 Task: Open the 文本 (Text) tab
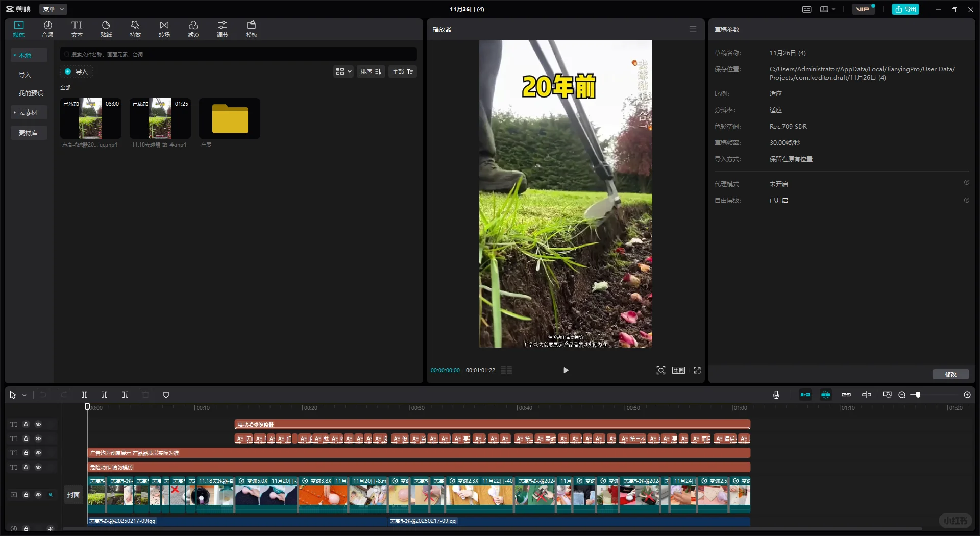pos(77,29)
